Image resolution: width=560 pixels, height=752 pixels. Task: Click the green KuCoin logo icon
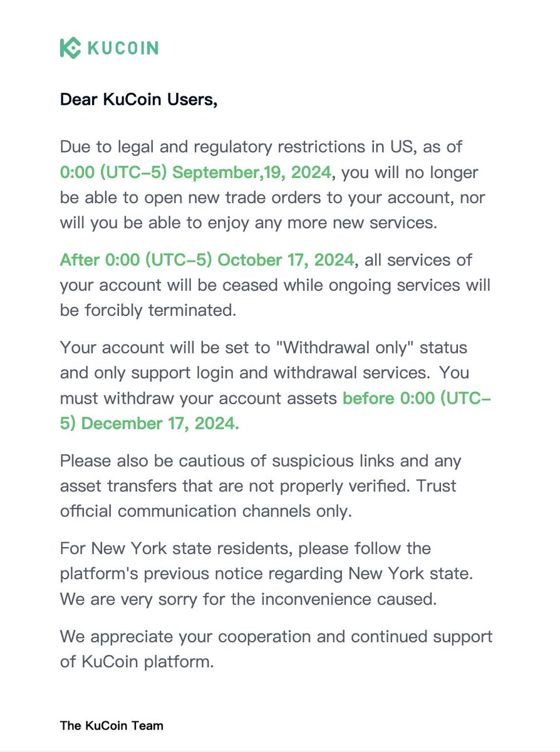(71, 48)
